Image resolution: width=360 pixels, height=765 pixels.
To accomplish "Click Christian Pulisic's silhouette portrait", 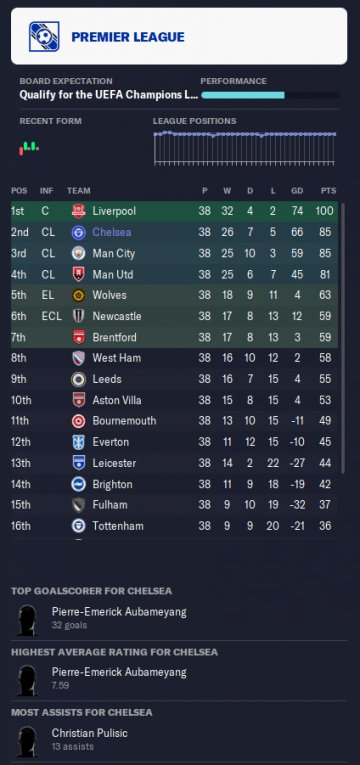I will [27, 742].
